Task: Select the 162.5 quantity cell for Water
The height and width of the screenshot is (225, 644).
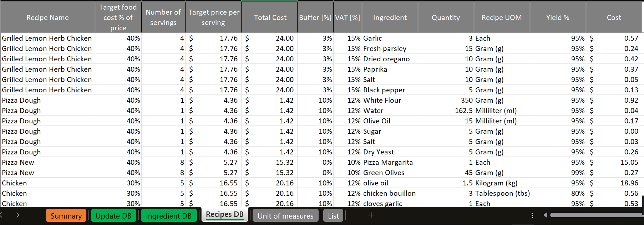Action: (446, 111)
